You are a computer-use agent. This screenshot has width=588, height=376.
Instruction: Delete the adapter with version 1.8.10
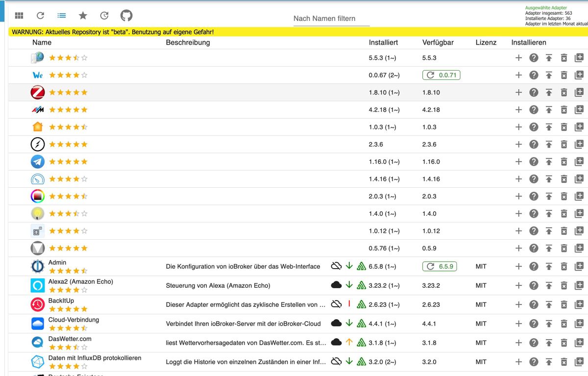564,92
